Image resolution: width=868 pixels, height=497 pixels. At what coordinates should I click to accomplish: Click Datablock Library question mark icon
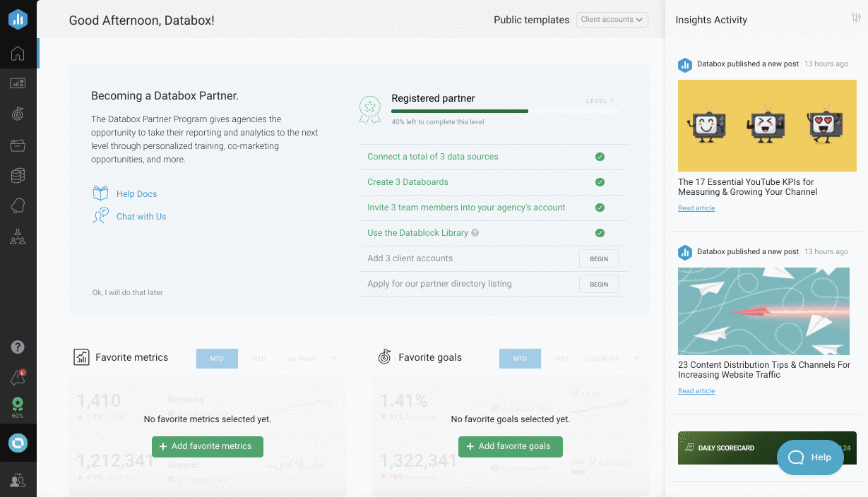click(475, 233)
